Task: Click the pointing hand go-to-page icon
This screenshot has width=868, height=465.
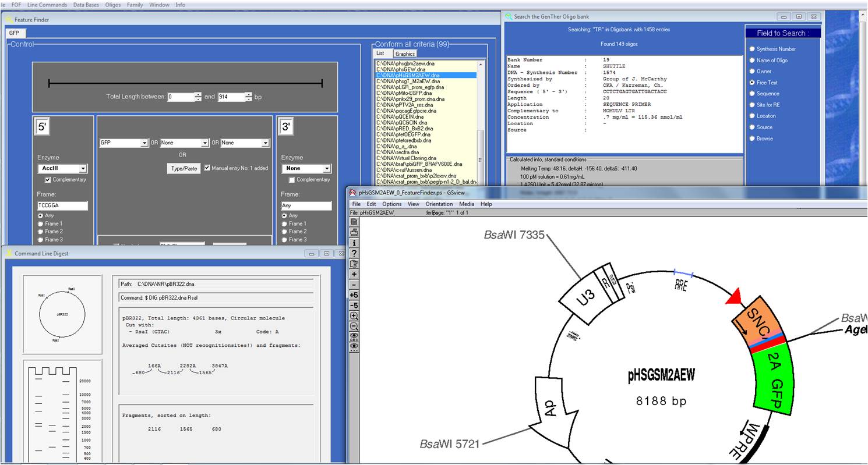Action: 354,264
